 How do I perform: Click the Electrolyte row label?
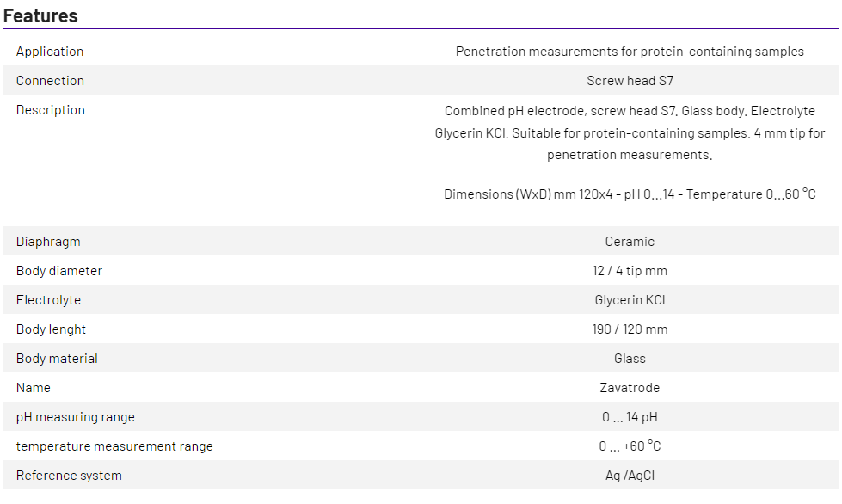pyautogui.click(x=48, y=300)
